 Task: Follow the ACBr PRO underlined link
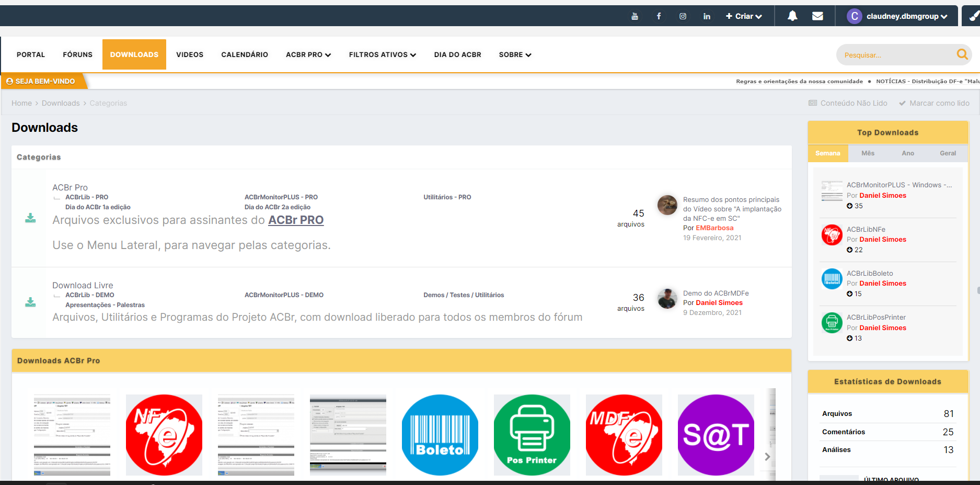(296, 220)
